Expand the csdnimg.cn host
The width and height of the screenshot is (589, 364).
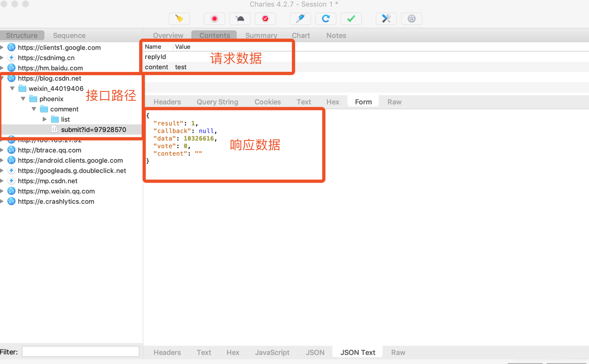pos(2,58)
